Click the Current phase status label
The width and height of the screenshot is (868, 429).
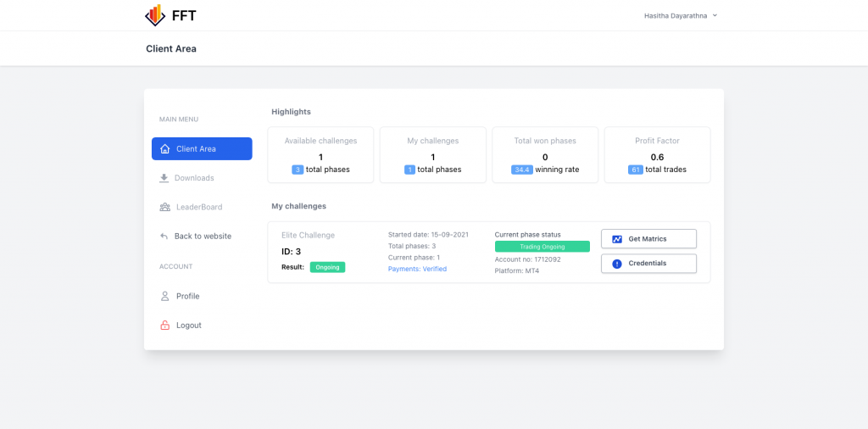(527, 235)
